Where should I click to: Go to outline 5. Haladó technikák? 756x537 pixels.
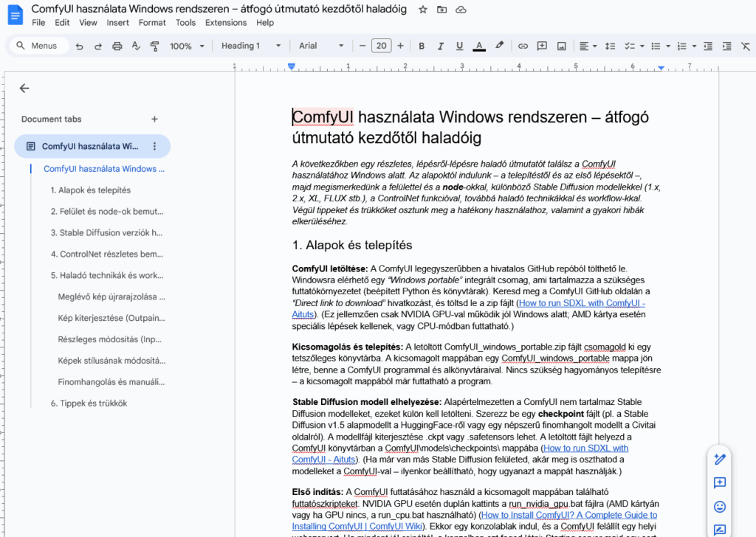pos(107,275)
